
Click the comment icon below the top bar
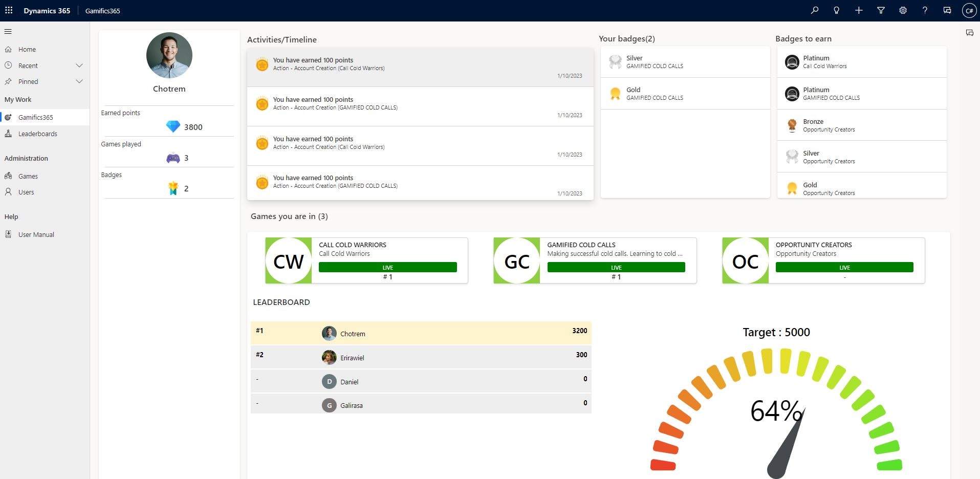pyautogui.click(x=969, y=33)
